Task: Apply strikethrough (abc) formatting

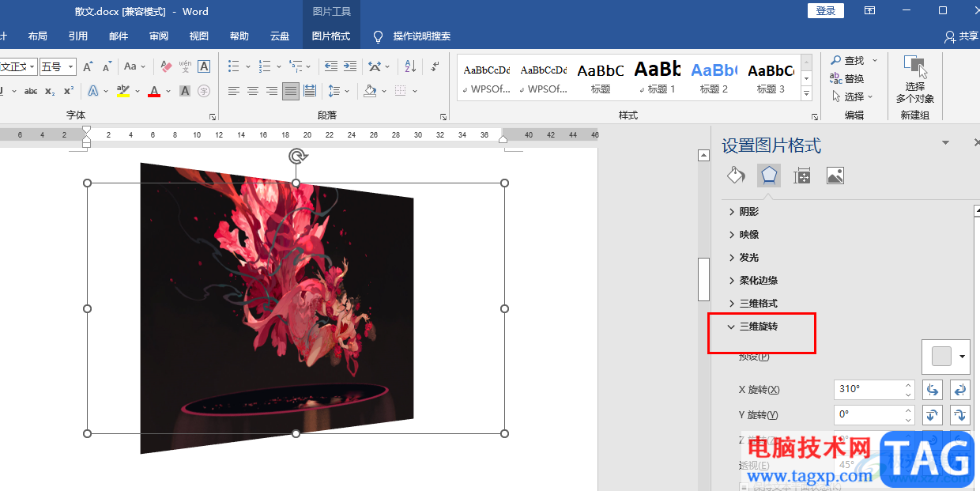Action: (31, 91)
